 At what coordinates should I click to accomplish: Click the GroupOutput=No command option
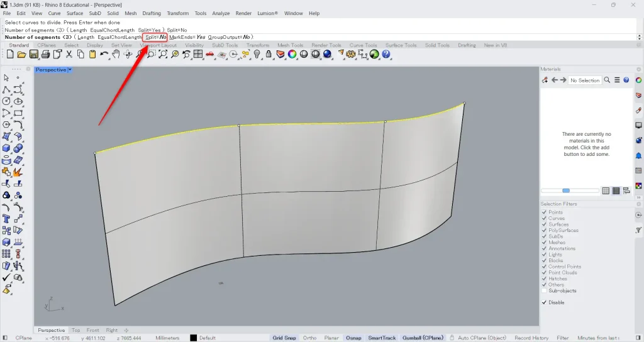pos(229,37)
